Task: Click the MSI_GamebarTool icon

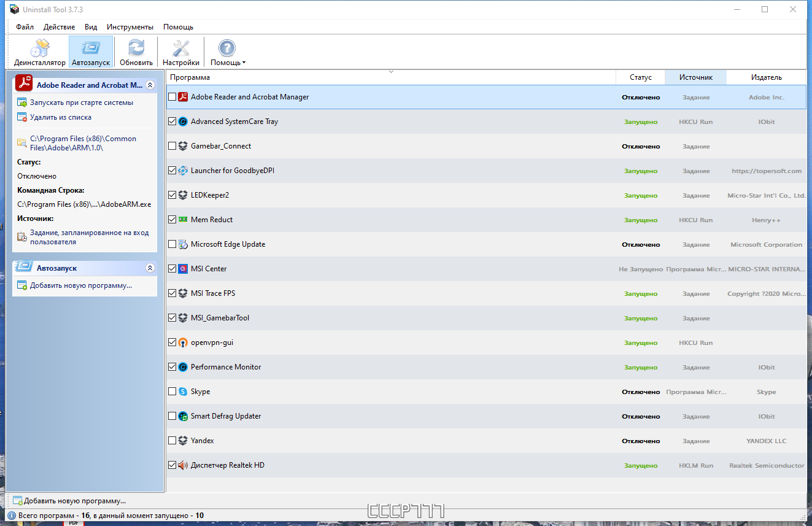Action: point(182,318)
